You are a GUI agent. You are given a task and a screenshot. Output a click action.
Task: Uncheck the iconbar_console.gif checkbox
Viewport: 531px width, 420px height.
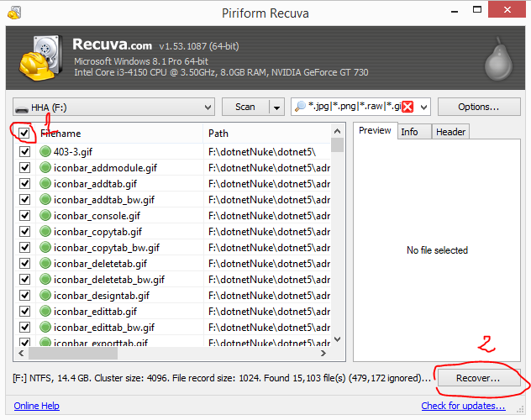[24, 215]
